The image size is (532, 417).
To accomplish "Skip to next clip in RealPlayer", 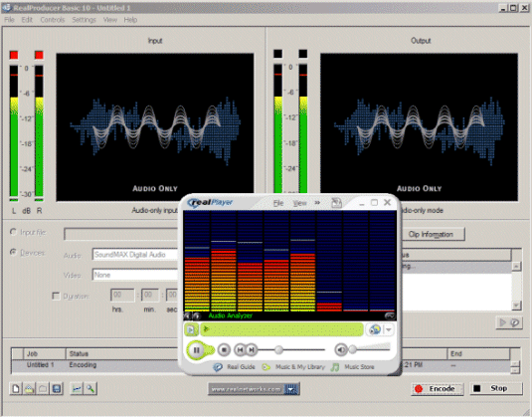I will (x=252, y=349).
